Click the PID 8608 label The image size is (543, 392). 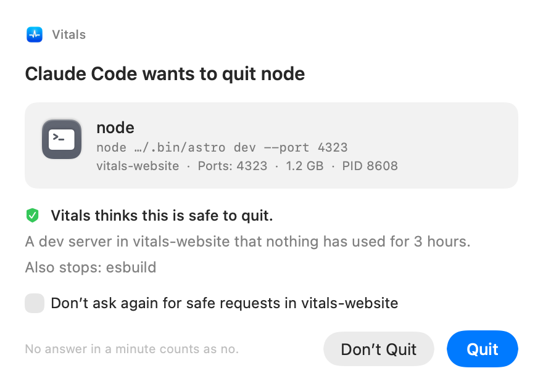pos(370,166)
